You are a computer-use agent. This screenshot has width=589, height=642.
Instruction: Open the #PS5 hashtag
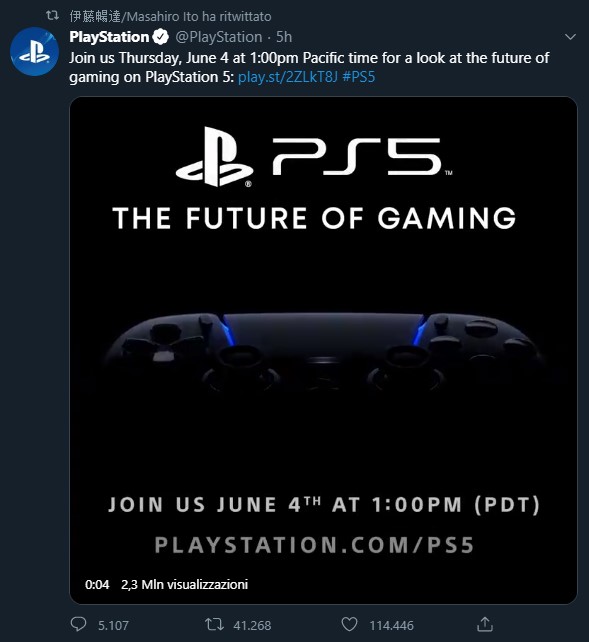(x=359, y=77)
